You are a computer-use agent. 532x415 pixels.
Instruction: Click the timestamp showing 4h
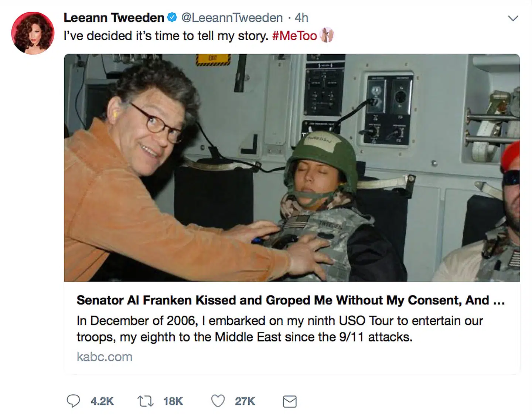[301, 17]
